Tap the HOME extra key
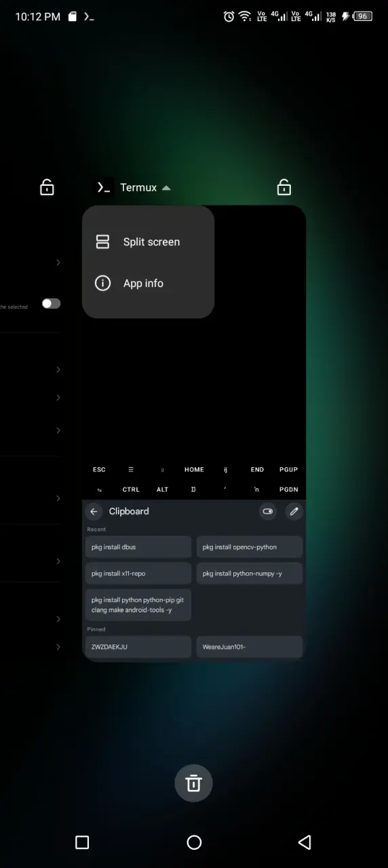Image resolution: width=388 pixels, height=868 pixels. point(194,470)
